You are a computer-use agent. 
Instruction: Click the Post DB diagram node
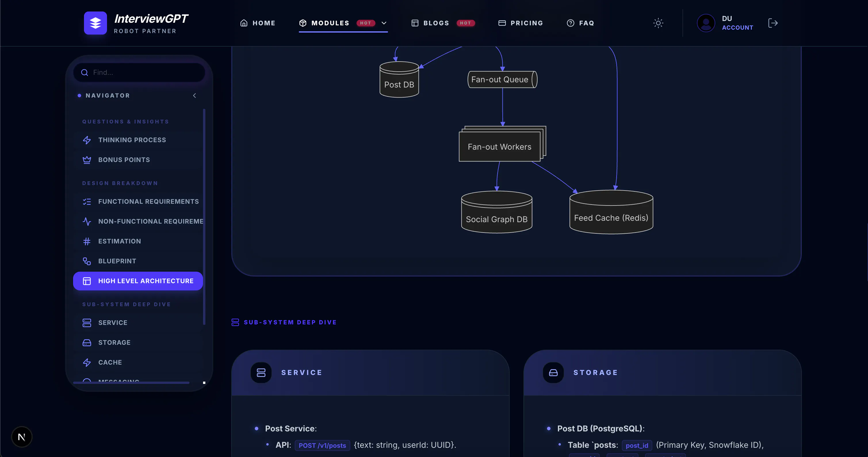(399, 80)
